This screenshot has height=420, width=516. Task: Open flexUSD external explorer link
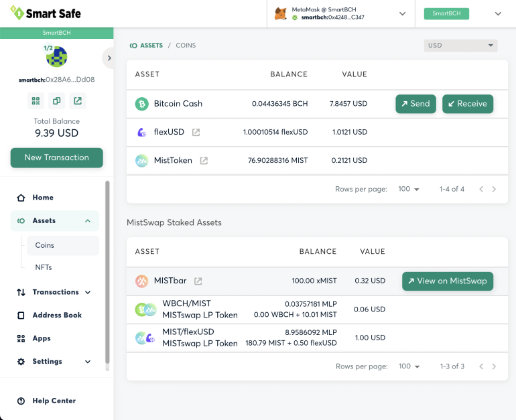pyautogui.click(x=196, y=132)
